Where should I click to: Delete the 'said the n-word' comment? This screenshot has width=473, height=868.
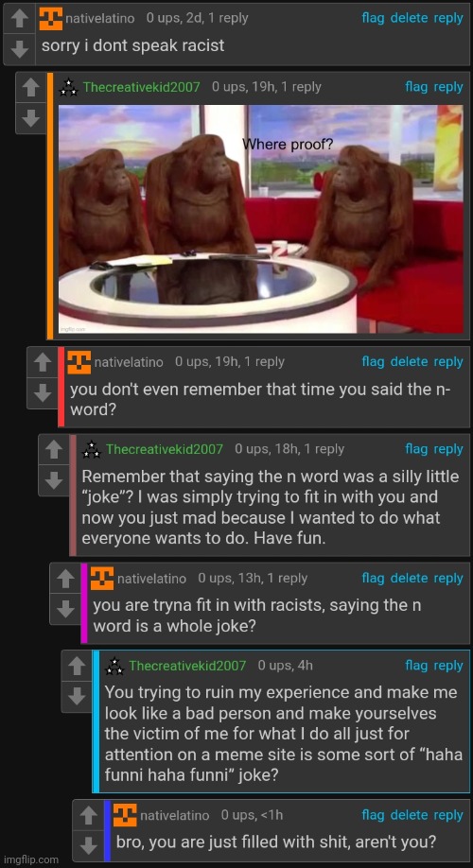[409, 361]
